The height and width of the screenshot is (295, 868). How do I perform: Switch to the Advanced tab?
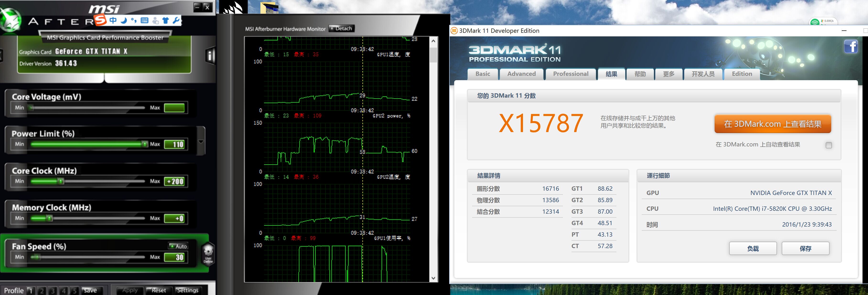point(521,74)
